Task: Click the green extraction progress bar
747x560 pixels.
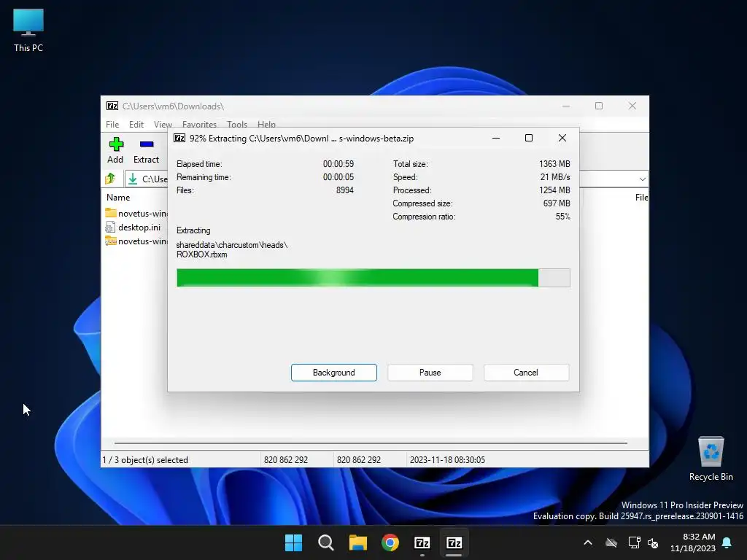Action: [373, 278]
